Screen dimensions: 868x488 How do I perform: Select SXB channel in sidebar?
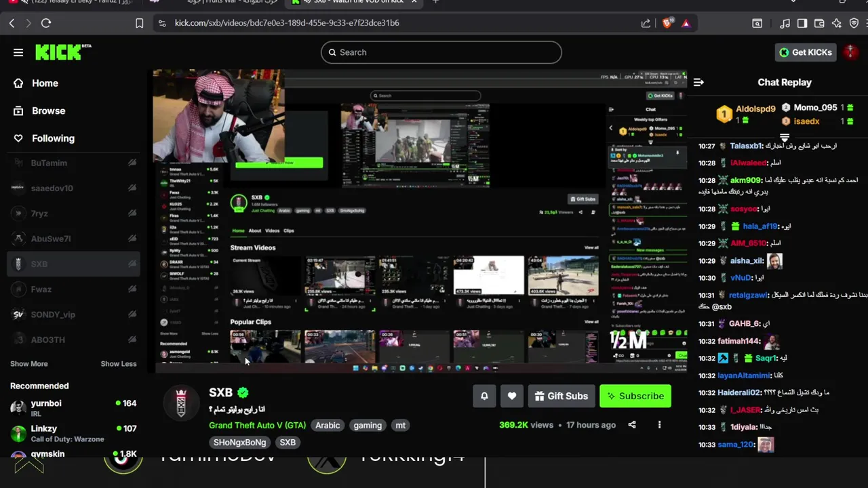pos(73,264)
